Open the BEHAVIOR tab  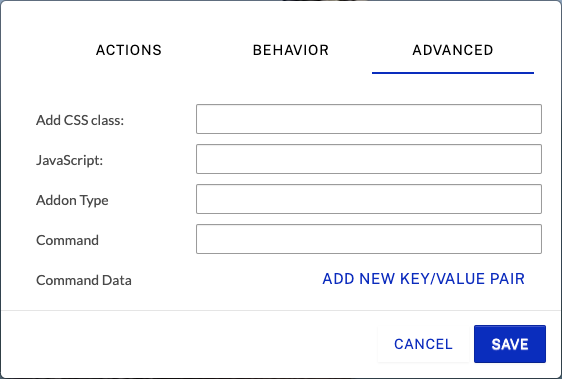(x=291, y=50)
